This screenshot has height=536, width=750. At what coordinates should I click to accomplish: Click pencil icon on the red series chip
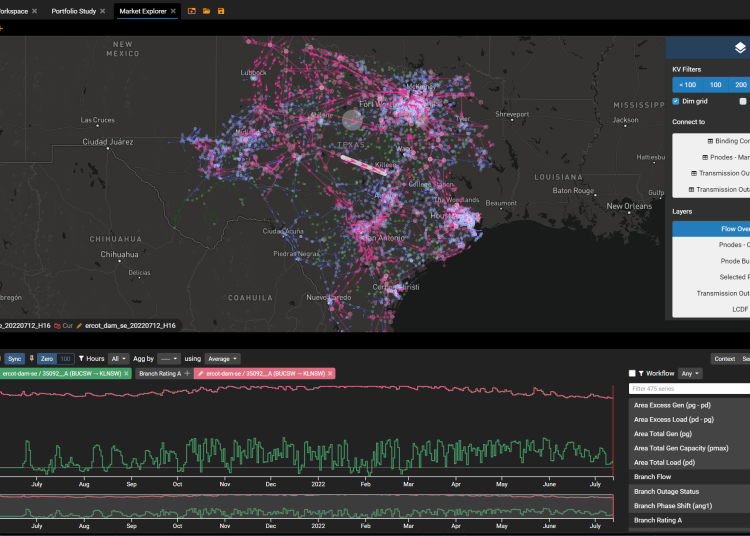(200, 373)
